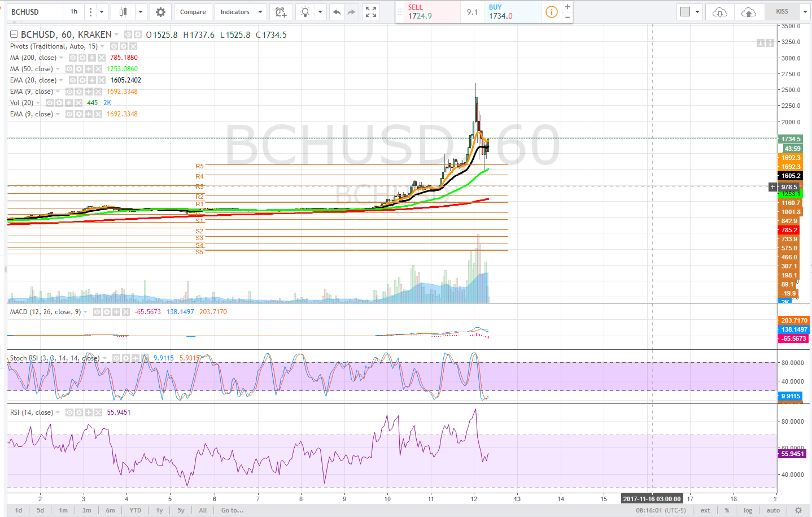This screenshot has height=517, width=812.
Task: Remove the Pivots indicator
Action: [133, 46]
